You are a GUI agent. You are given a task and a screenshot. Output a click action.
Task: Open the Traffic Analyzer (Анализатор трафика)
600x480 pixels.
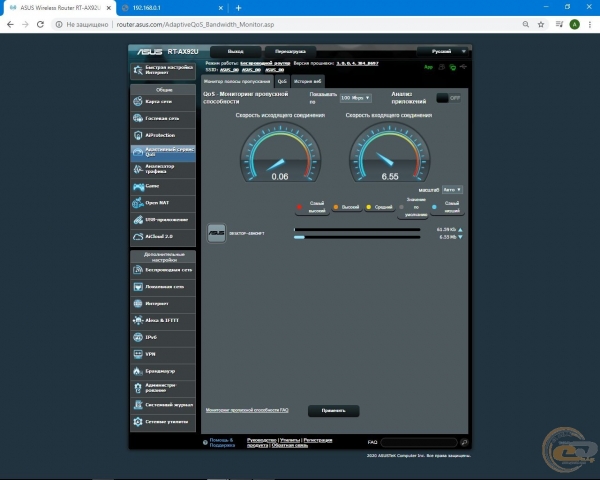163,169
